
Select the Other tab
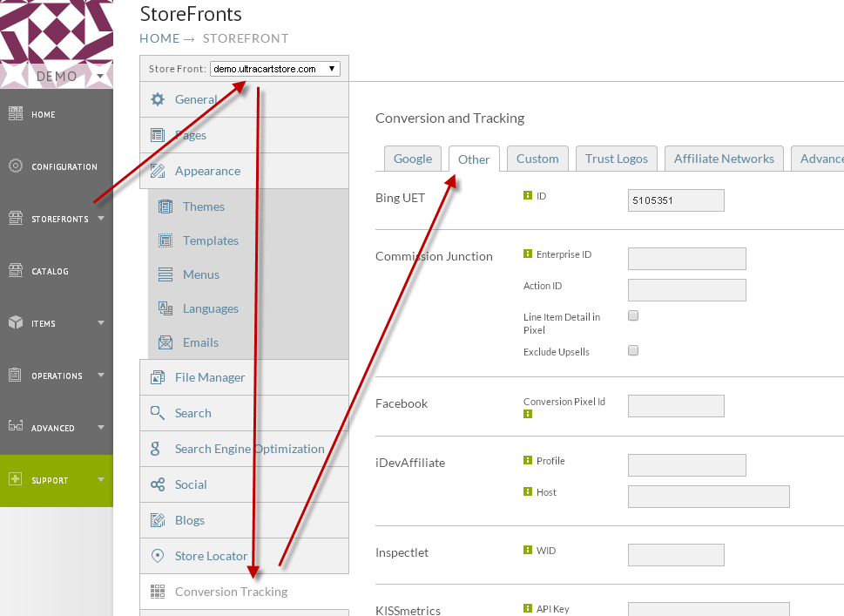(x=474, y=159)
